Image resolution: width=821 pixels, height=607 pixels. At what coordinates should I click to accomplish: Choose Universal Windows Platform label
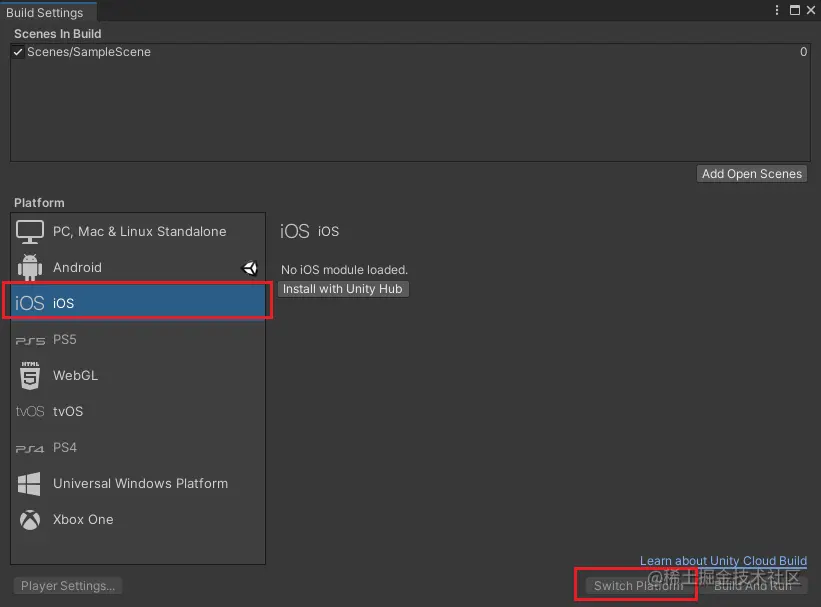tap(140, 483)
